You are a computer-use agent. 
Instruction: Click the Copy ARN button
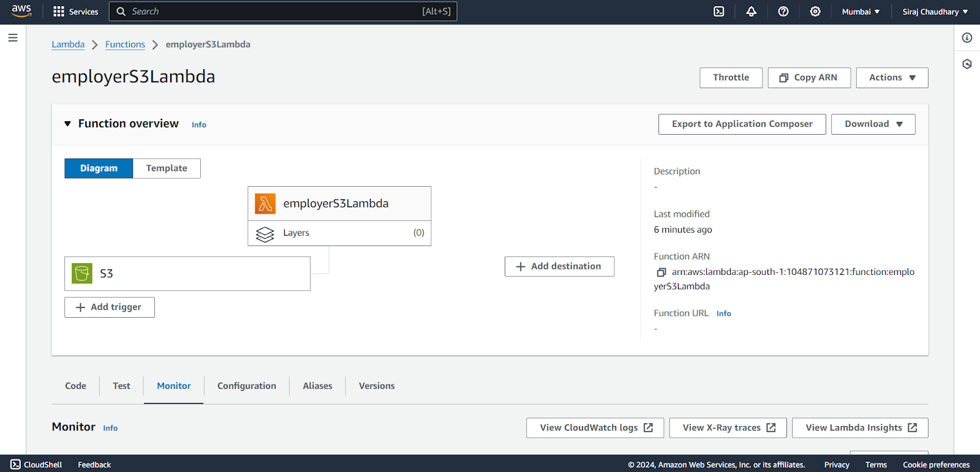[x=809, y=78]
